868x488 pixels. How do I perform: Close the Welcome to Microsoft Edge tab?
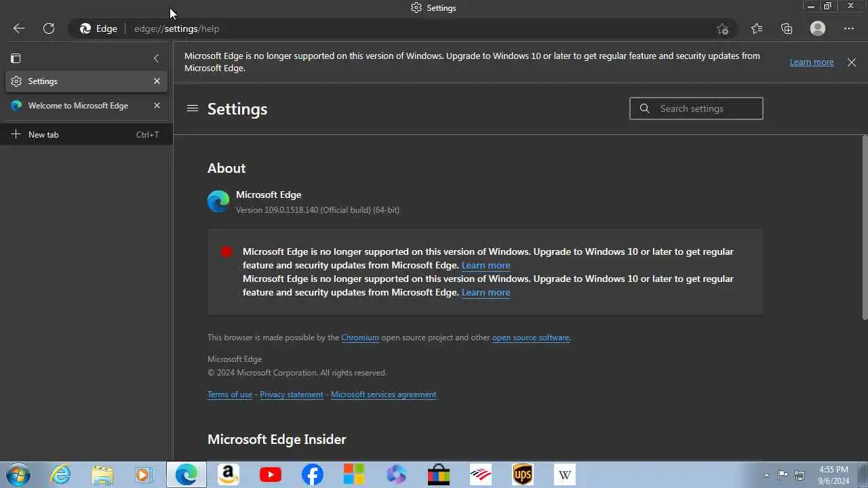[x=157, y=106]
